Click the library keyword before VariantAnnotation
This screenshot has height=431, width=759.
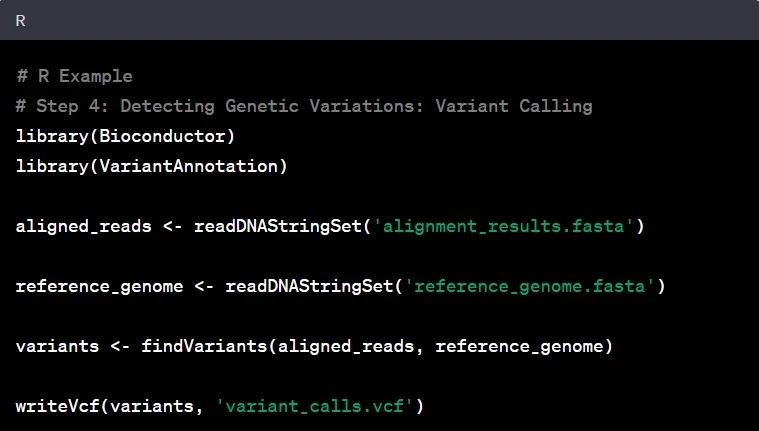coord(52,166)
